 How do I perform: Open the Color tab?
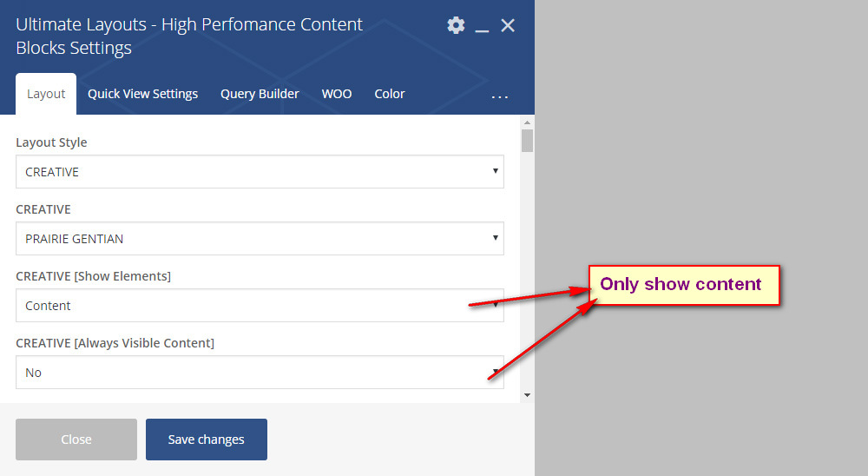390,94
